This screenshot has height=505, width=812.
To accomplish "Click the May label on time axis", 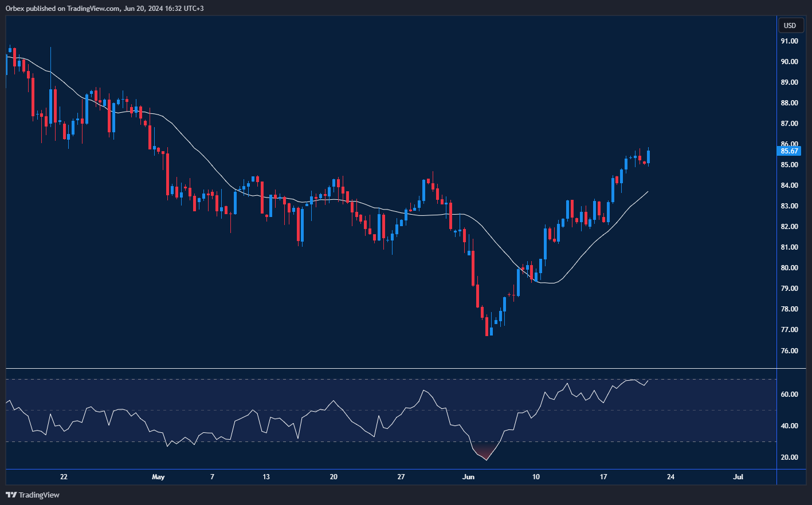I will click(x=159, y=477).
